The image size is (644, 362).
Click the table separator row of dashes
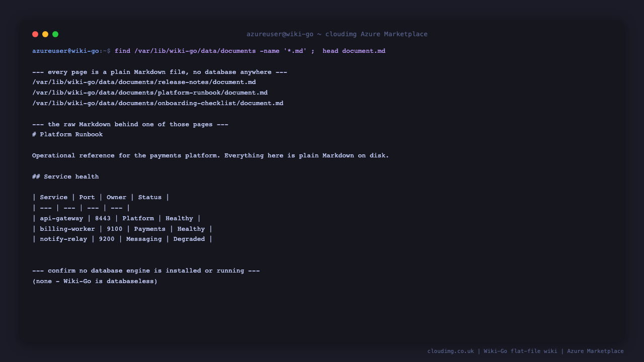coord(81,208)
